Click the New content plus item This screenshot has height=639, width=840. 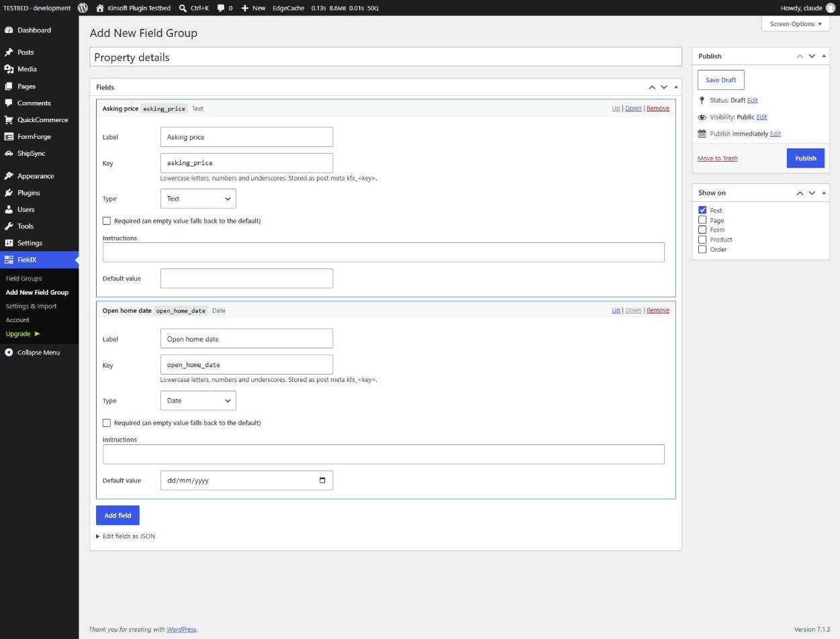[x=253, y=8]
